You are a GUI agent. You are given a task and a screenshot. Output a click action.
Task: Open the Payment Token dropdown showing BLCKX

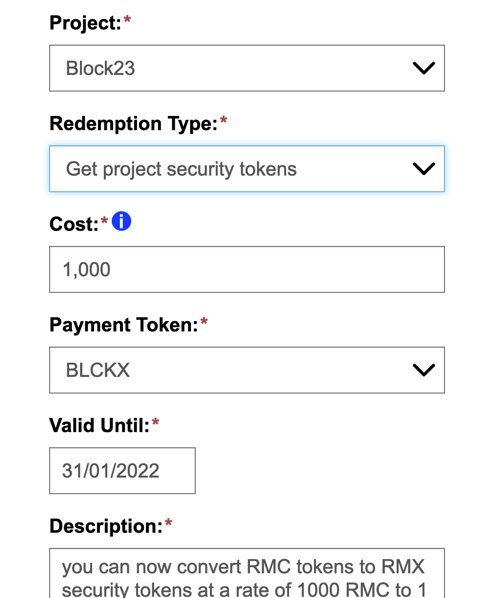247,370
